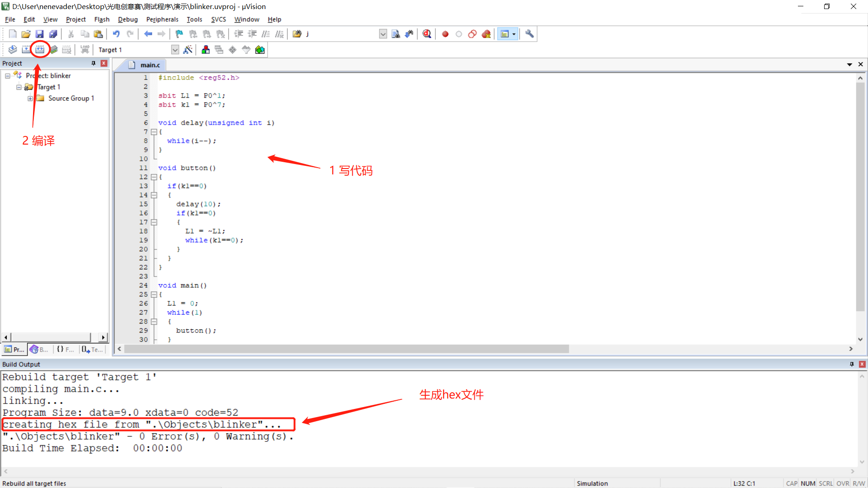Click the Manage Run-Time Environment diamond icon
This screenshot has width=868, height=488.
click(x=233, y=50)
